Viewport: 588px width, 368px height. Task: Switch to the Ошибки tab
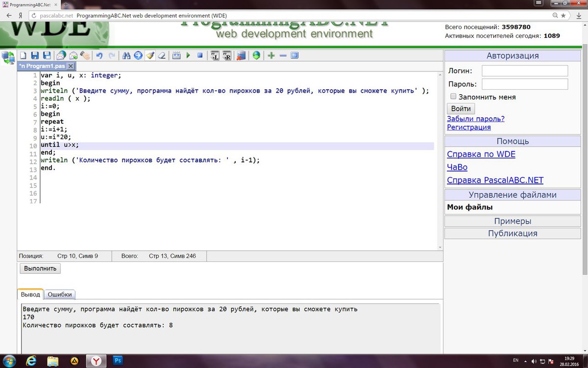click(x=60, y=294)
